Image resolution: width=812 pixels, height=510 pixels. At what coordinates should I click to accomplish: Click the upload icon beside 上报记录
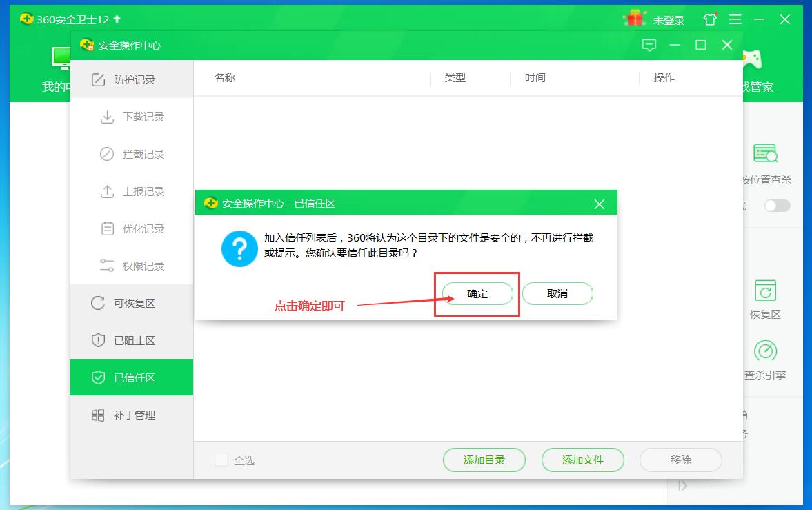coord(107,192)
